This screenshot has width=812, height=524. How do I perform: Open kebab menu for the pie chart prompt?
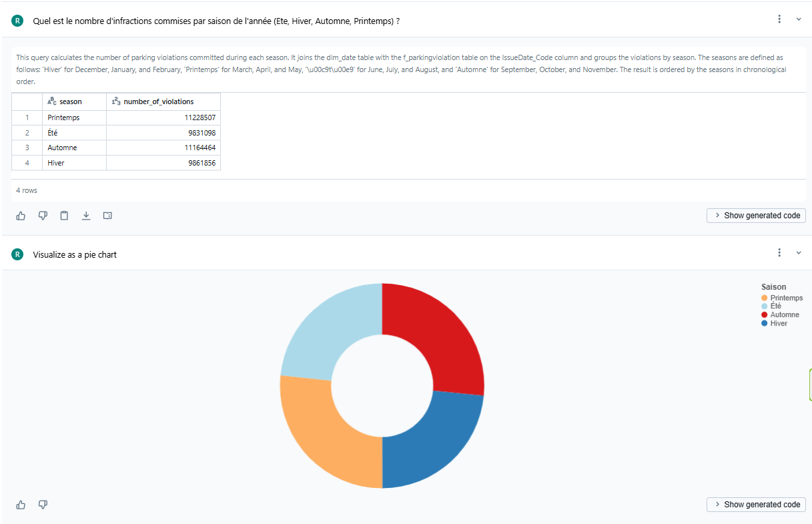click(779, 253)
